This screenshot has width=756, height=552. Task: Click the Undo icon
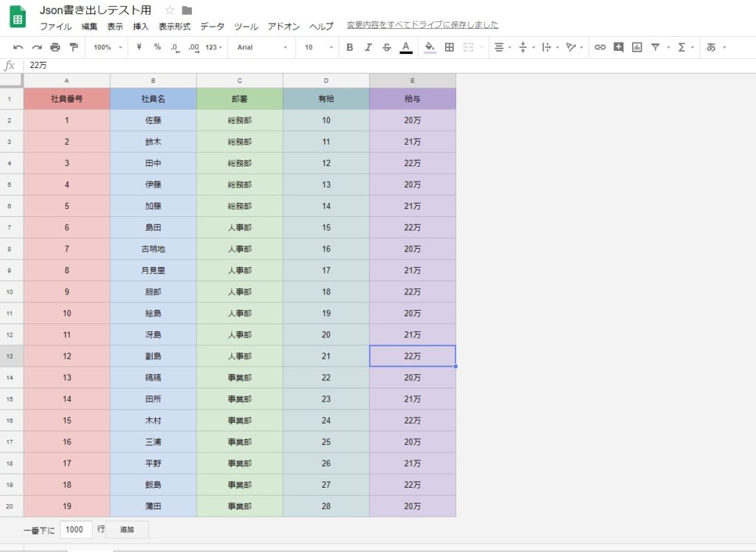pos(18,47)
